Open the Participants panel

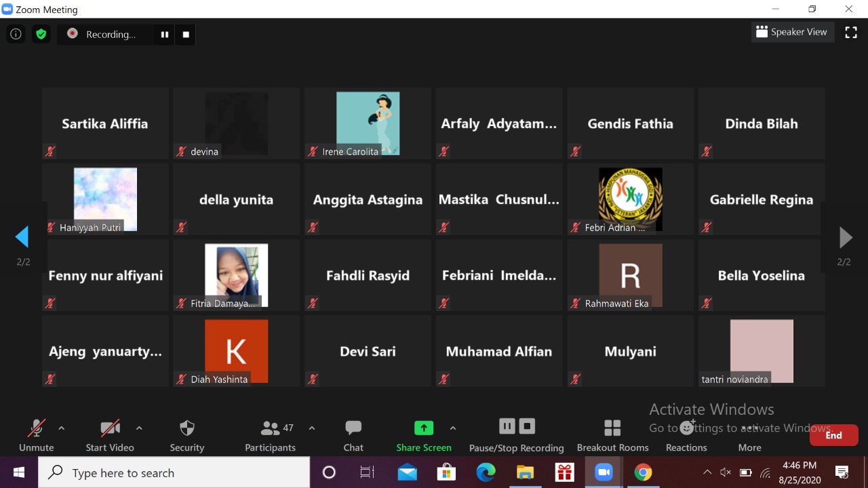pyautogui.click(x=271, y=435)
